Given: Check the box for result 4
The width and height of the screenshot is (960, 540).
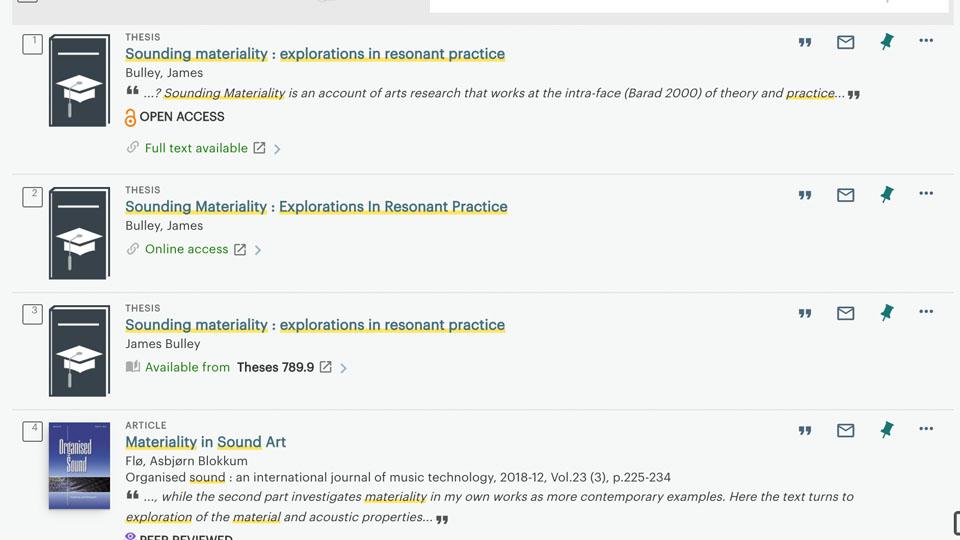Looking at the screenshot, I should click(33, 432).
